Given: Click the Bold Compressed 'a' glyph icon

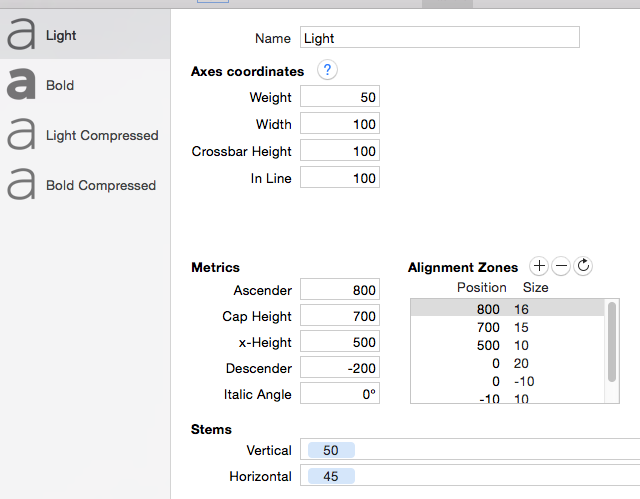Looking at the screenshot, I should (x=21, y=184).
